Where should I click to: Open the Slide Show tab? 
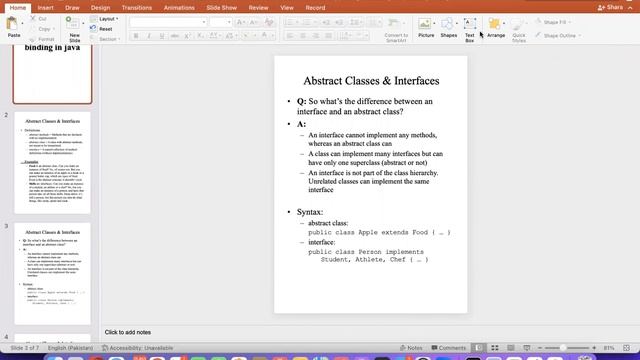coord(221,8)
